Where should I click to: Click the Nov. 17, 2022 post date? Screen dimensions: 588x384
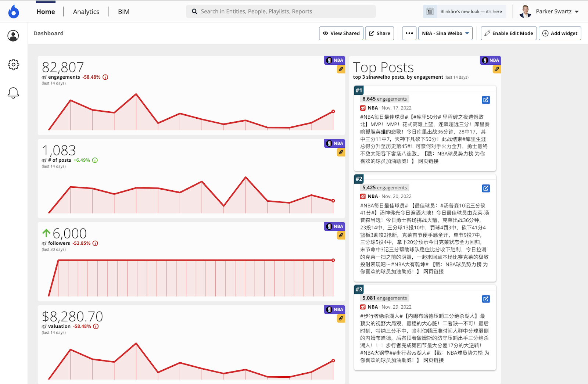tap(397, 108)
